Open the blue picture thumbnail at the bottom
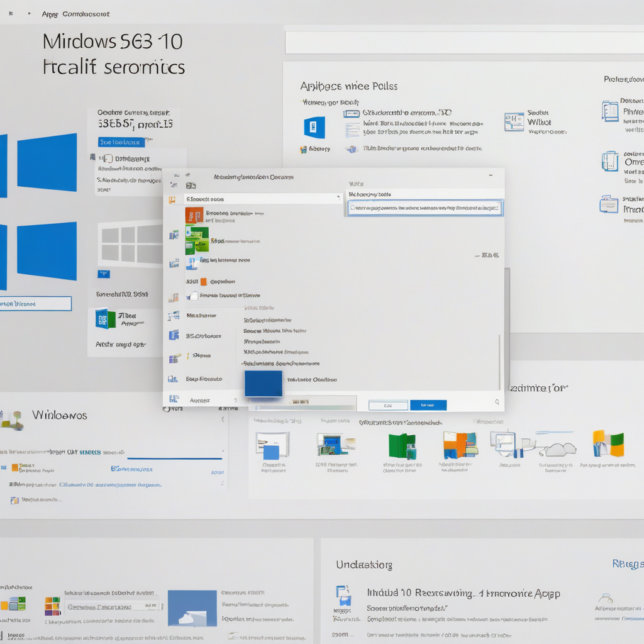Screen dimensions: 644x644 tap(192, 608)
